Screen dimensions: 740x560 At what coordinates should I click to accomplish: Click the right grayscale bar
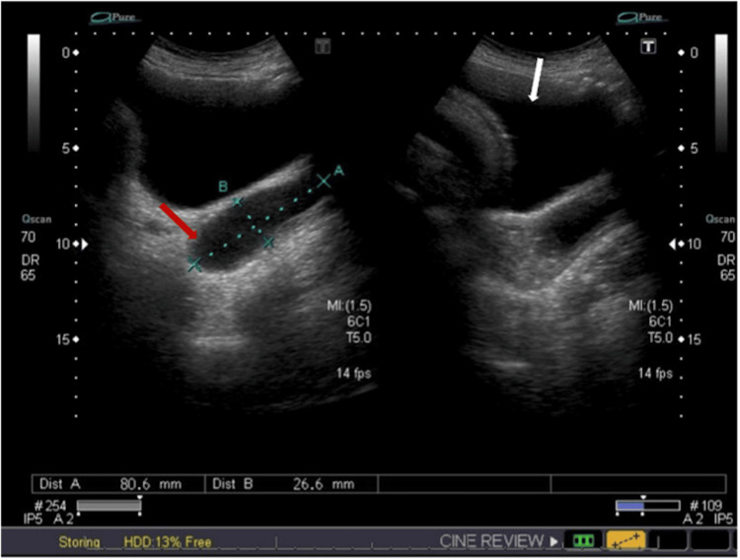coord(721,92)
